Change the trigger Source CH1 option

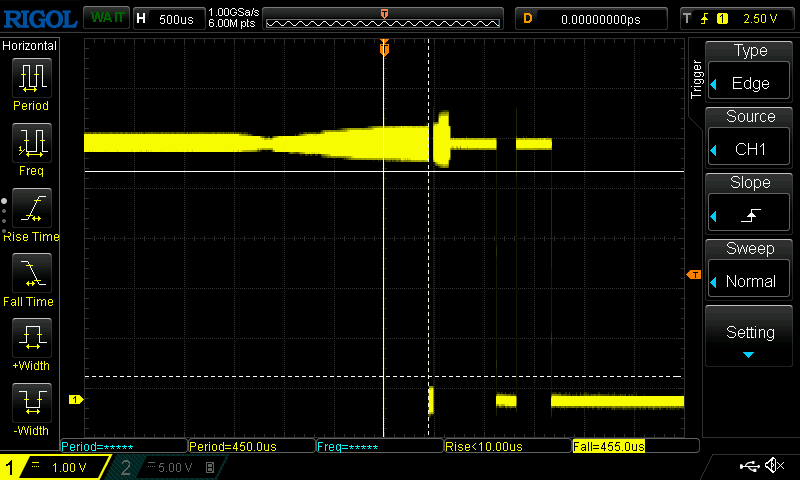coord(750,135)
